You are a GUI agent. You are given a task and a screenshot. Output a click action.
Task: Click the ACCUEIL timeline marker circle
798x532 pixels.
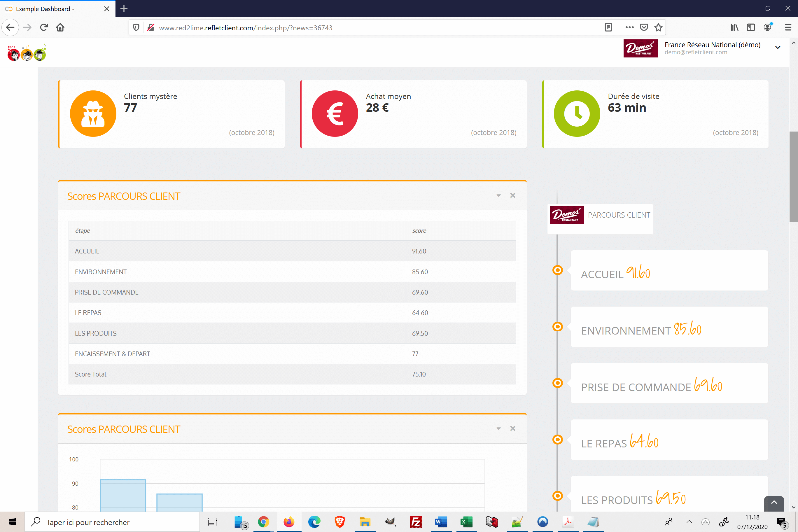[x=557, y=270]
